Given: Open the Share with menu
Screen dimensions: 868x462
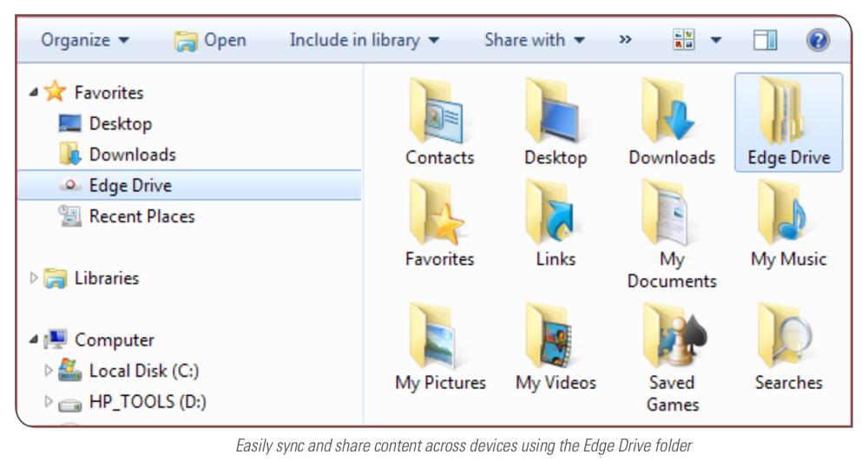Looking at the screenshot, I should (534, 40).
